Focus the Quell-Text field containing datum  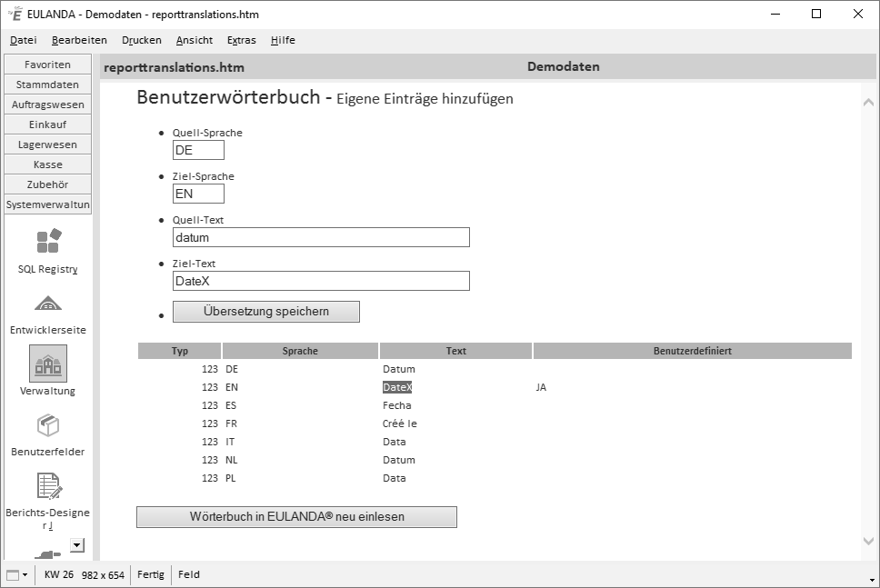tap(321, 237)
